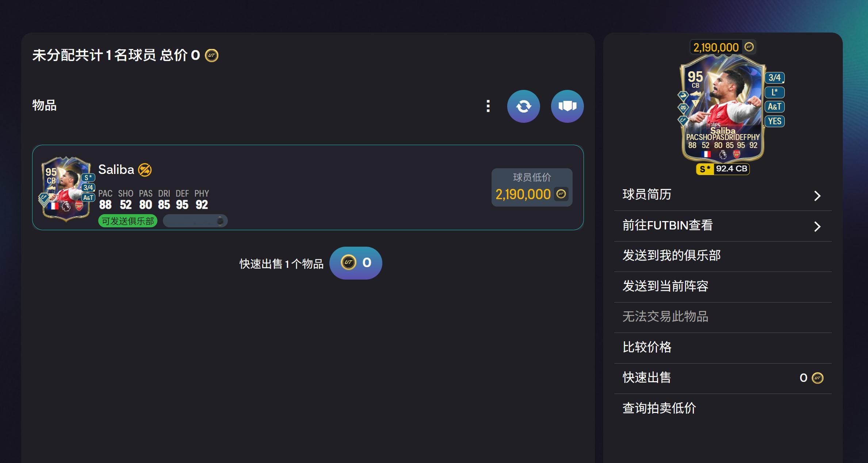Screen dimensions: 868x463
Task: Open the A&T badge dropdown on the card
Action: click(x=776, y=107)
